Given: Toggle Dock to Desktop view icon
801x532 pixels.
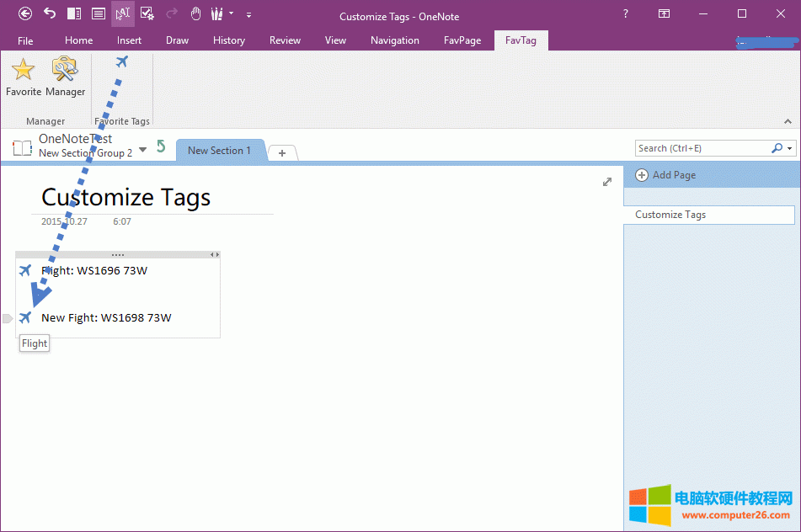Looking at the screenshot, I should (x=74, y=13).
